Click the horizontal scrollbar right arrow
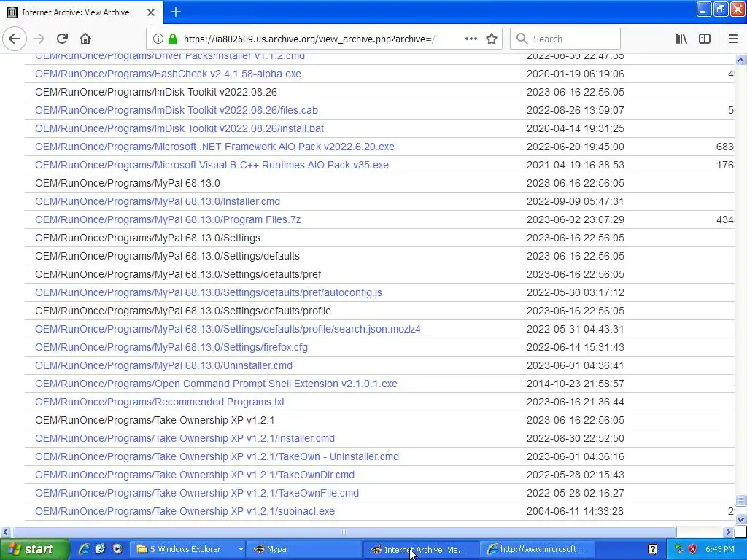Screen dimensions: 747x560 point(729,532)
